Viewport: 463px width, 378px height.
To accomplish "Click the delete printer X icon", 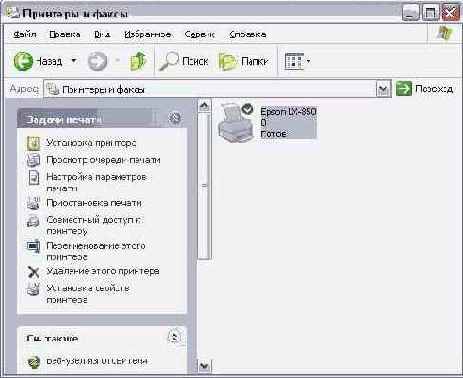I will (x=33, y=272).
